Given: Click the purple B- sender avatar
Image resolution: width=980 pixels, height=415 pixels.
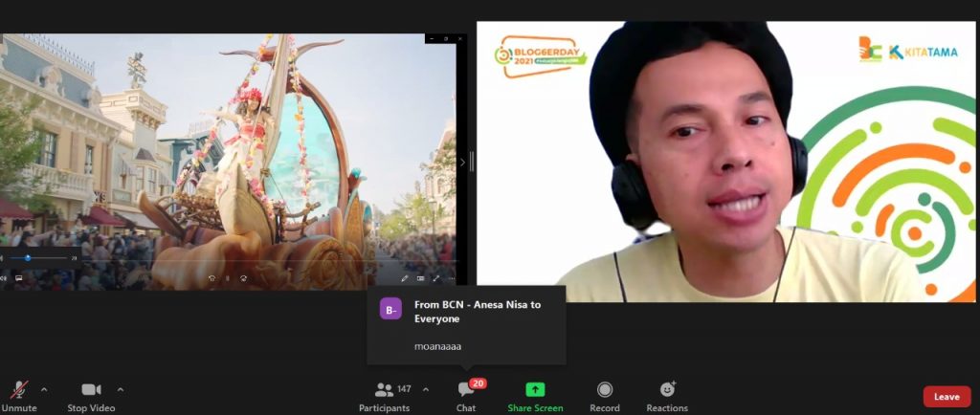Looking at the screenshot, I should [x=390, y=309].
